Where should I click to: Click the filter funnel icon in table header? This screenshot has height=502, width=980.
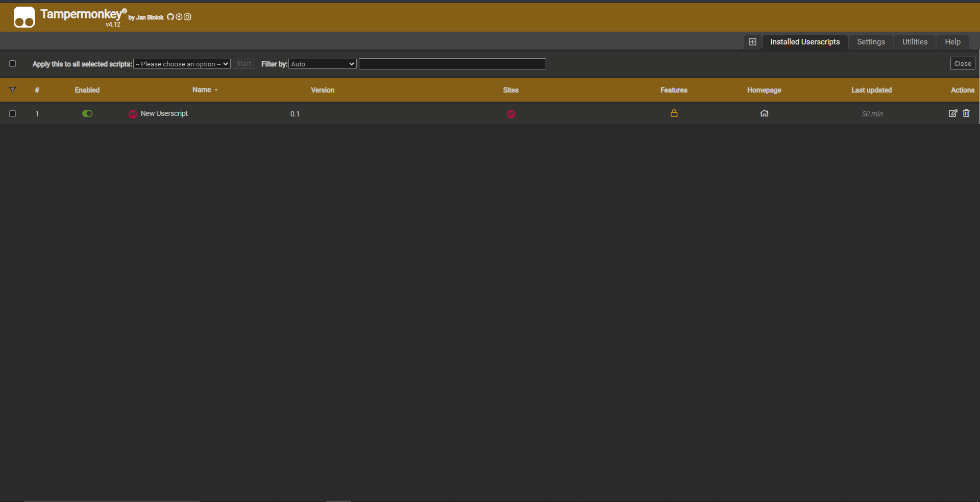[13, 90]
